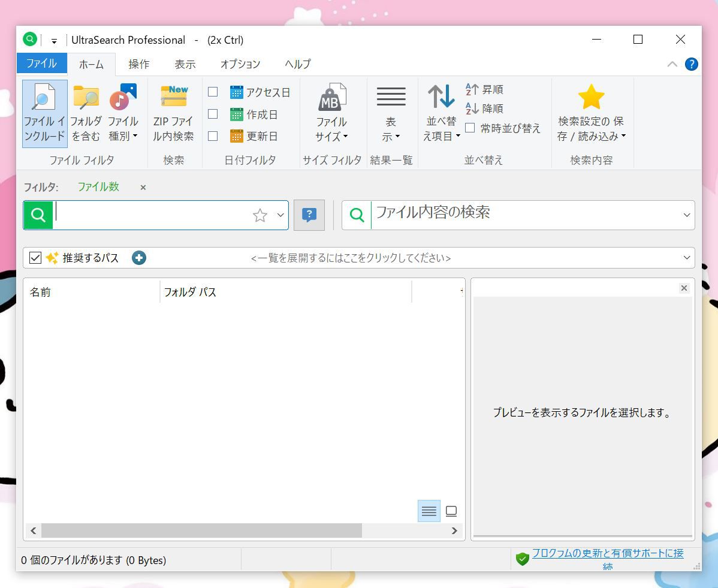The width and height of the screenshot is (718, 588).
Task: Click the blue help icon beside search box
Action: [309, 215]
